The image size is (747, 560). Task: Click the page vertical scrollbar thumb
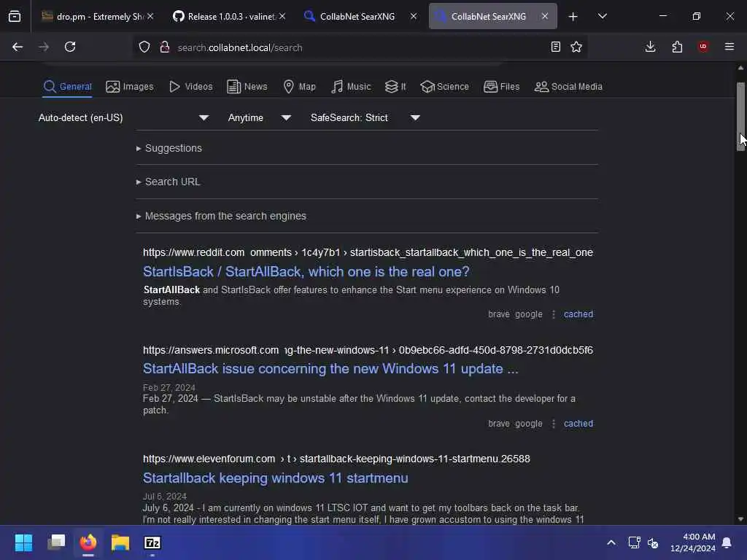click(740, 117)
